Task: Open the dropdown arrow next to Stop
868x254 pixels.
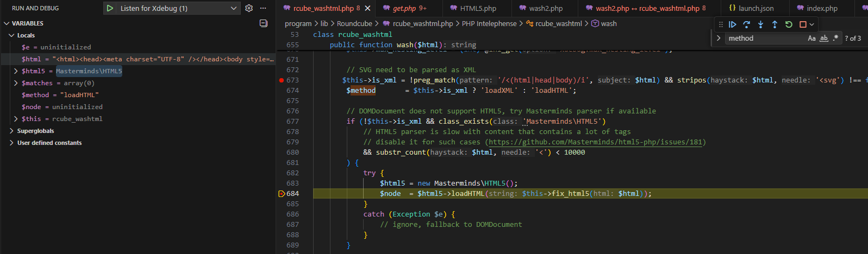Action: 812,24
